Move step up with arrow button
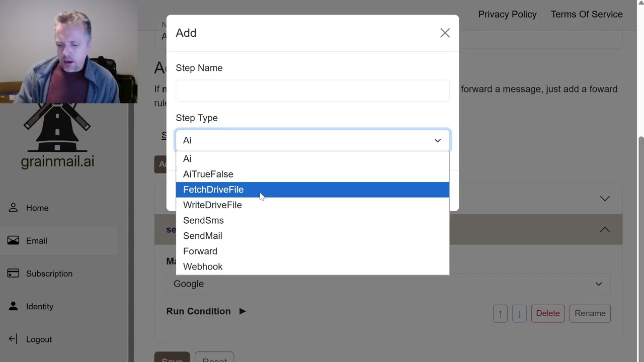644x362 pixels. coord(500,313)
